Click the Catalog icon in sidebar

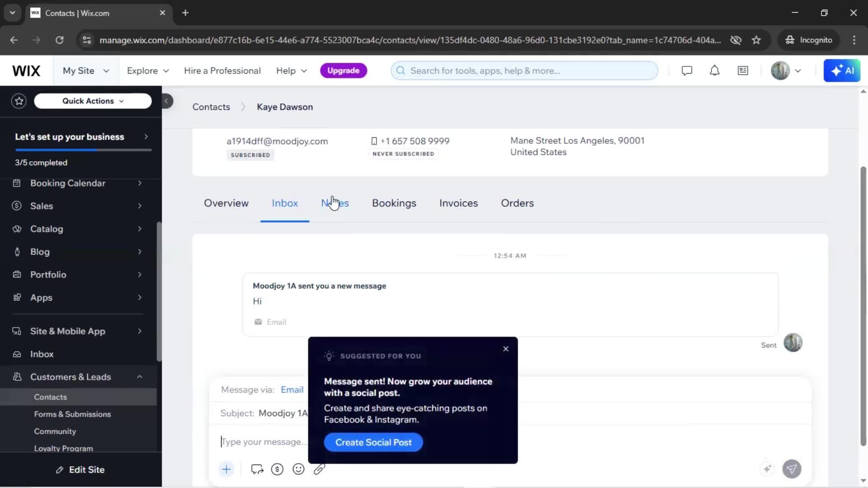click(17, 229)
